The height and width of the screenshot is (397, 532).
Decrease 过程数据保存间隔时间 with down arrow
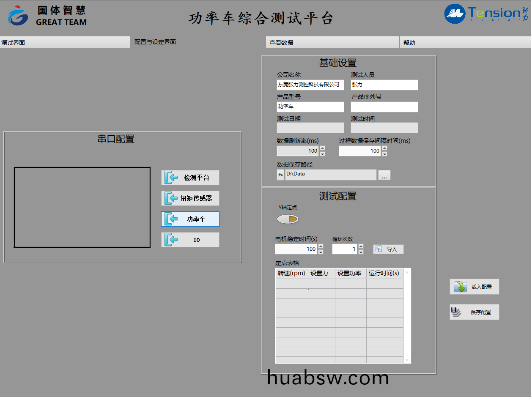[x=384, y=154]
